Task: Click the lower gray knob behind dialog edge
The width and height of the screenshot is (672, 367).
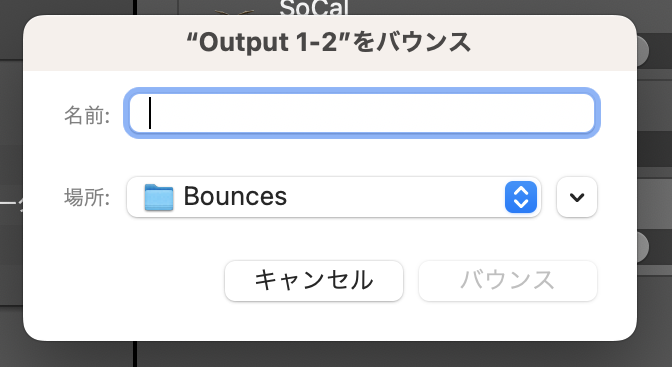Action: 642,247
